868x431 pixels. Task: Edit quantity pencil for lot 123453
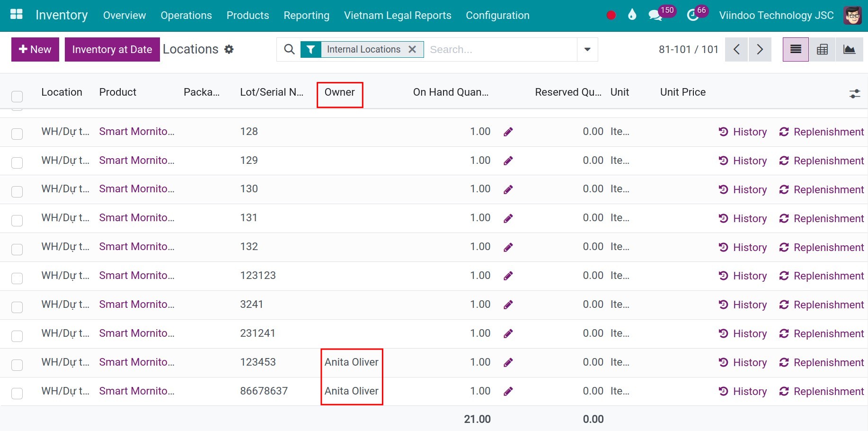coord(508,363)
